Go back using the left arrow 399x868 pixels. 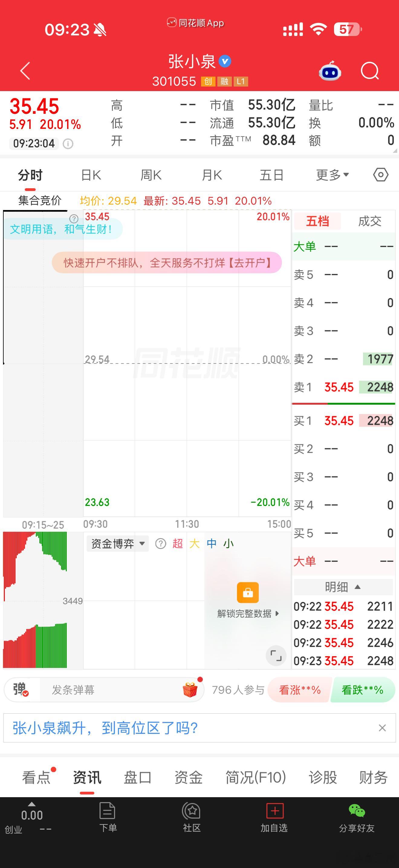click(25, 71)
